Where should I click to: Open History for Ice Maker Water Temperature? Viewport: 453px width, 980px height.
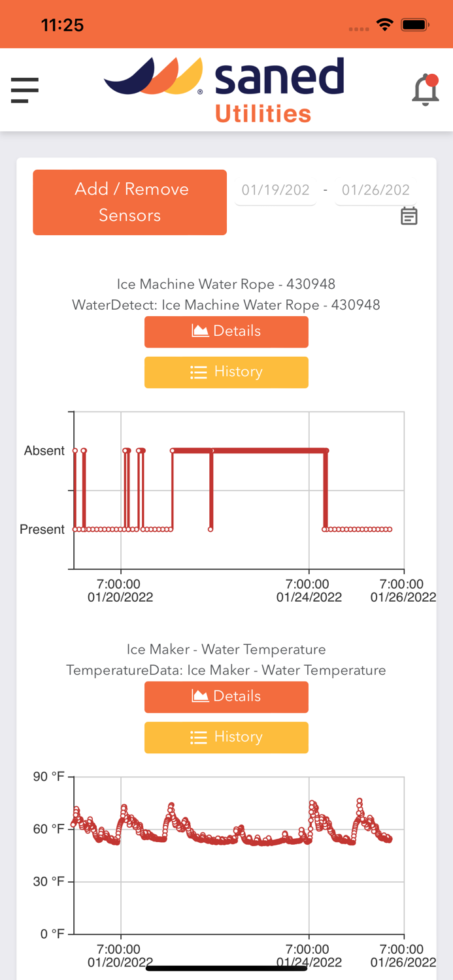tap(226, 738)
